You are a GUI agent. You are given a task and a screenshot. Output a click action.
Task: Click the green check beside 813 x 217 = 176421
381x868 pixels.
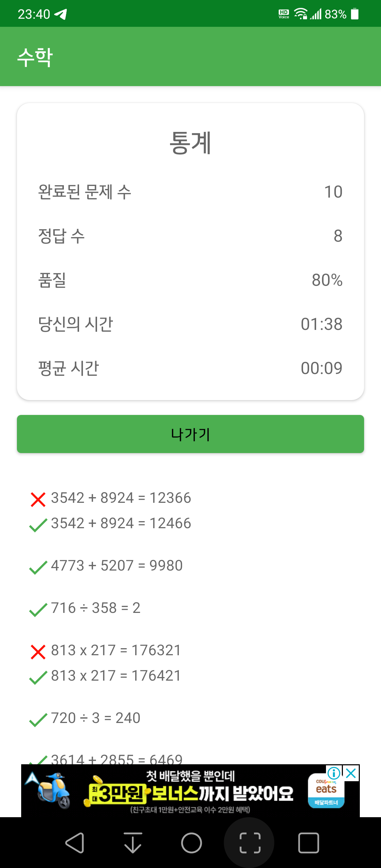coord(38,677)
